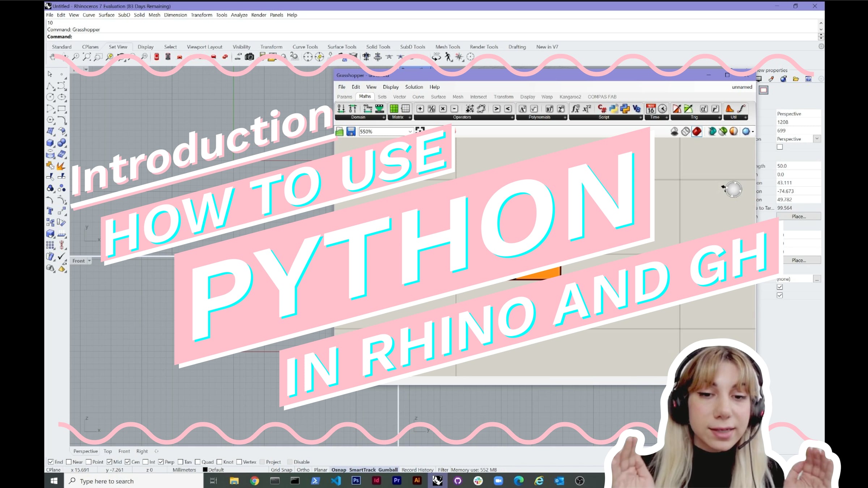This screenshot has width=868, height=488.
Task: Click Record History in the status bar
Action: tap(417, 470)
